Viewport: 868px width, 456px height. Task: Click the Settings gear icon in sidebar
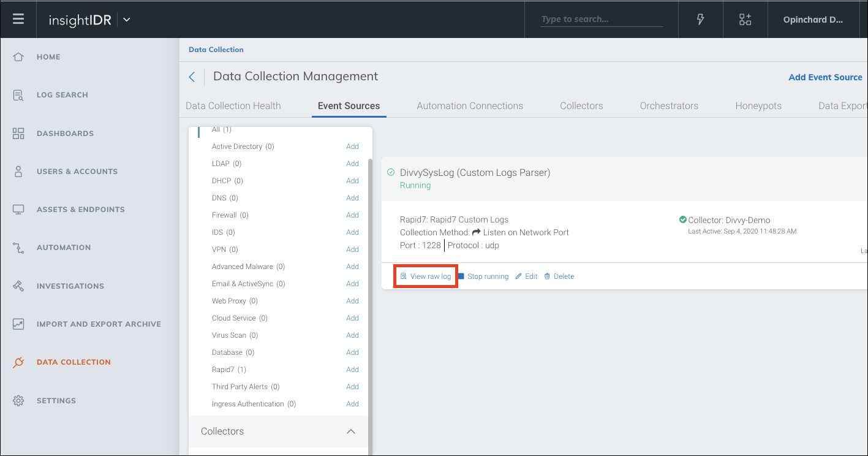pos(18,401)
